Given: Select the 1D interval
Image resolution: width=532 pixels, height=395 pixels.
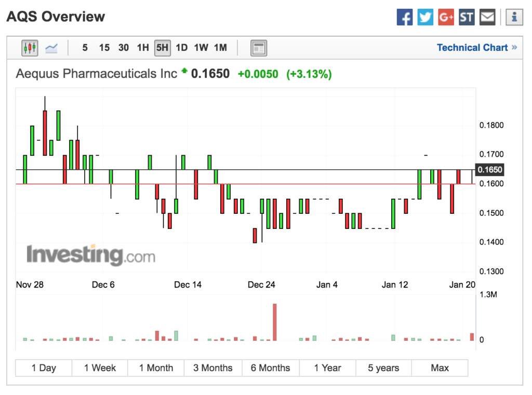Looking at the screenshot, I should coord(181,48).
